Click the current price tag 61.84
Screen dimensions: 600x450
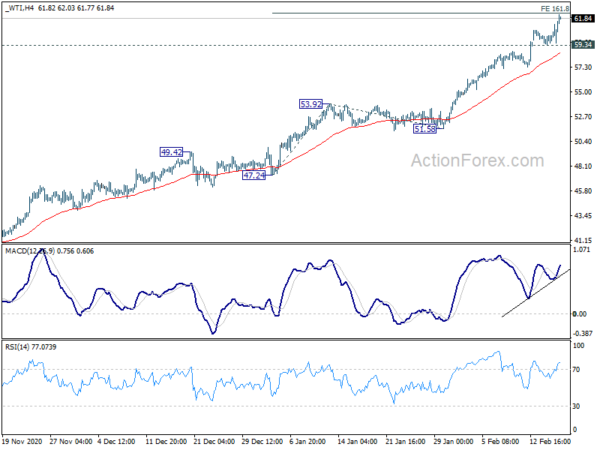583,18
